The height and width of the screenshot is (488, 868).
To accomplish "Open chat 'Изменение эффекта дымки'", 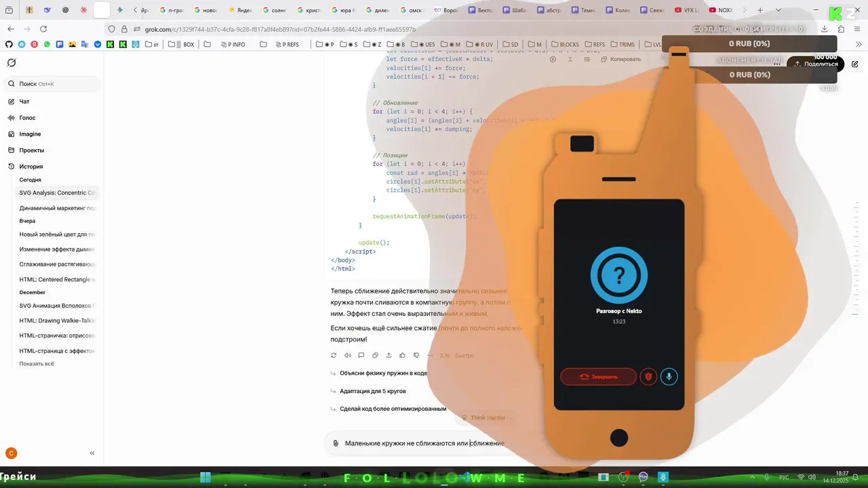I will tap(58, 249).
